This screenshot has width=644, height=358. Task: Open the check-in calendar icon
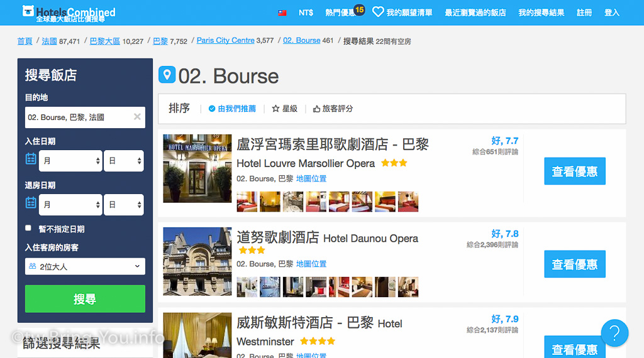[x=31, y=159]
